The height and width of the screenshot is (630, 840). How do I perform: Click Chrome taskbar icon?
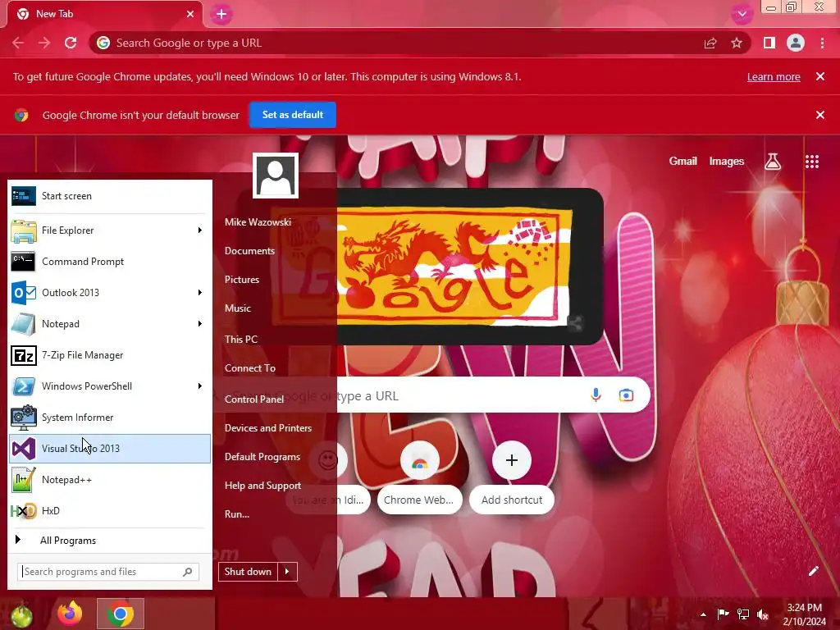click(x=121, y=614)
